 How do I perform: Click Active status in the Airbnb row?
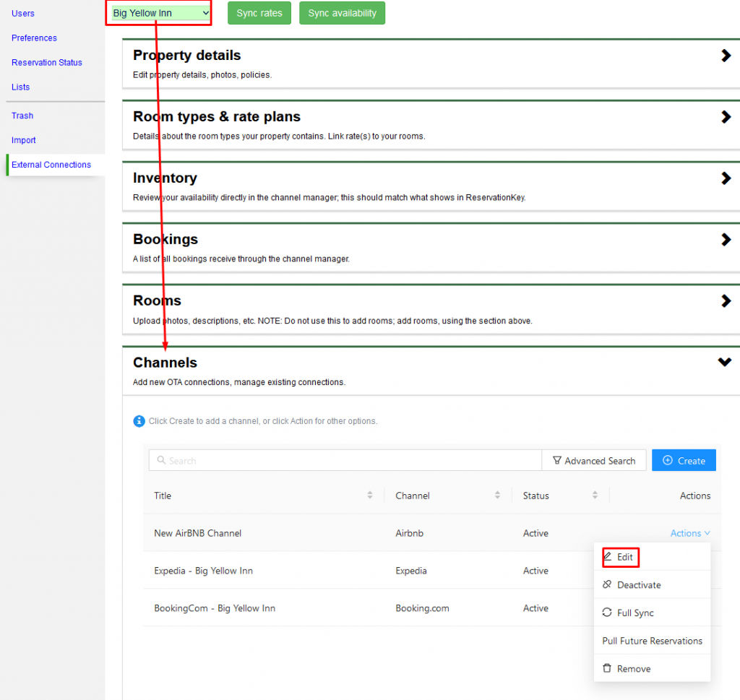click(535, 533)
